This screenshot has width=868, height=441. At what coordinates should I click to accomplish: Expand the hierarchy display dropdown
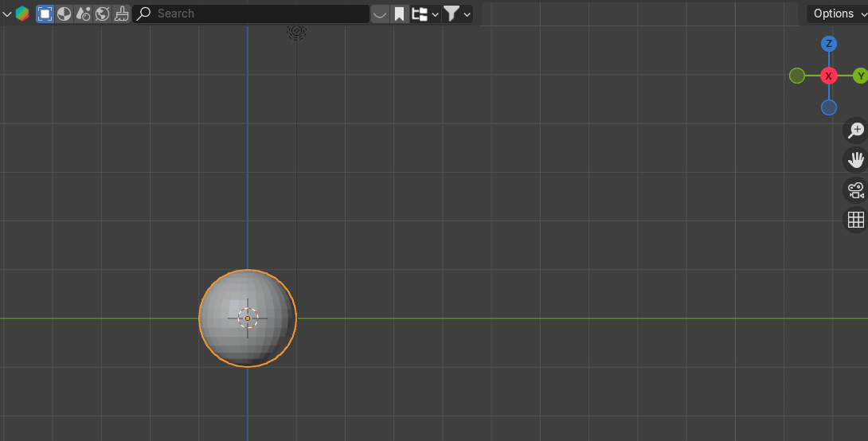click(x=425, y=14)
